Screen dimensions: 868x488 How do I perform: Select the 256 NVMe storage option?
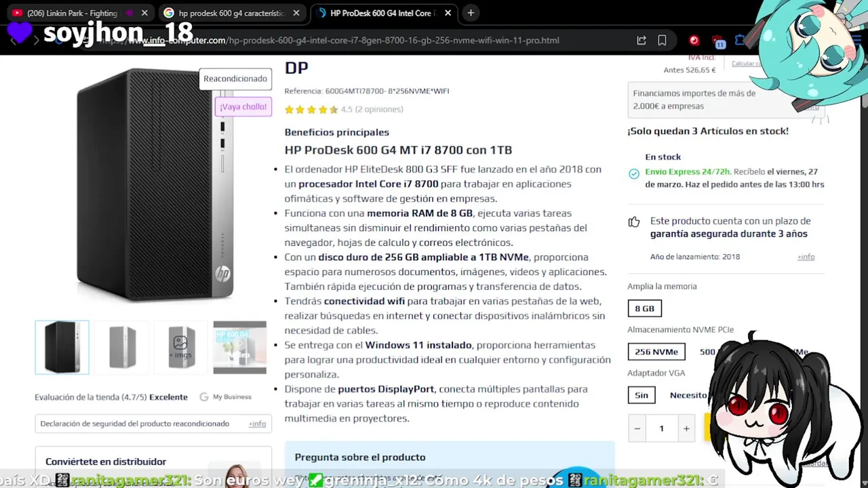click(x=656, y=352)
